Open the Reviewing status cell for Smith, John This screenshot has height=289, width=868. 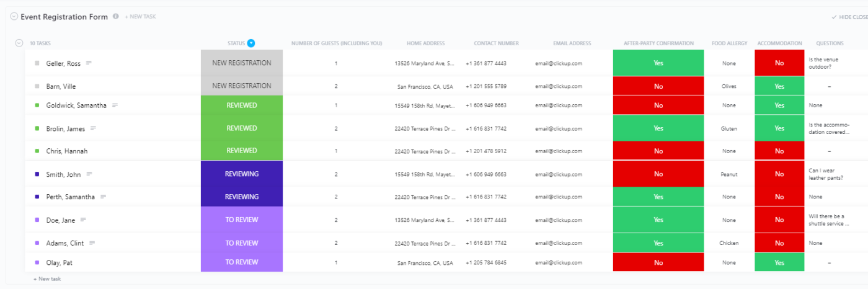click(242, 174)
